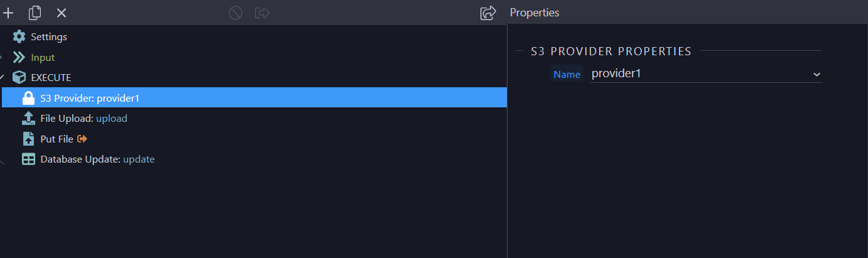This screenshot has width=868, height=258.
Task: Expand the Input tree node
Action: click(x=2, y=57)
